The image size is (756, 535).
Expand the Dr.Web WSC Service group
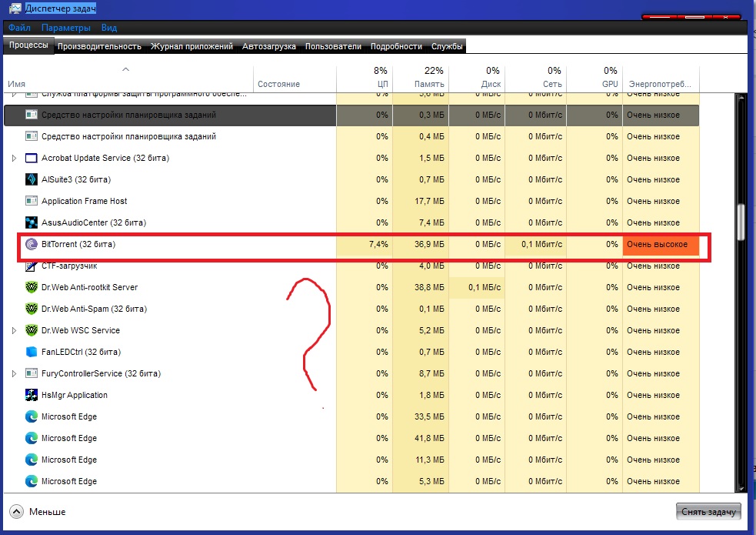[x=14, y=330]
